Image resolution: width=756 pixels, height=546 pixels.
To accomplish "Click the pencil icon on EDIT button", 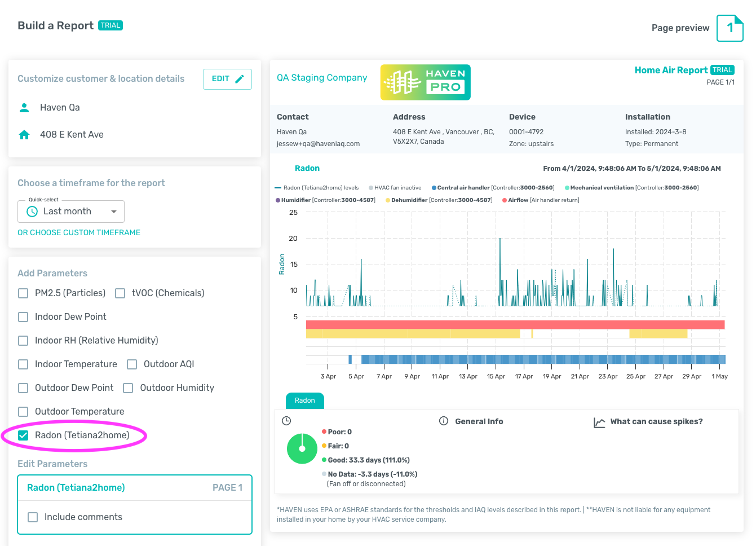I will [240, 79].
